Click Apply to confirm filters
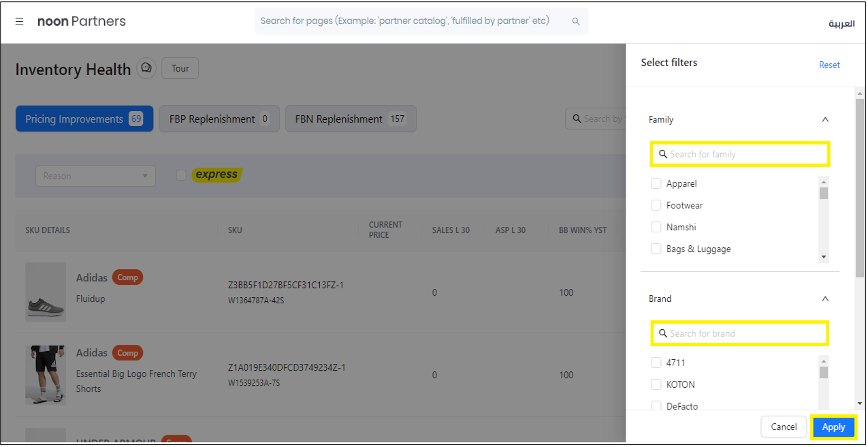The width and height of the screenshot is (868, 447). coord(833,427)
